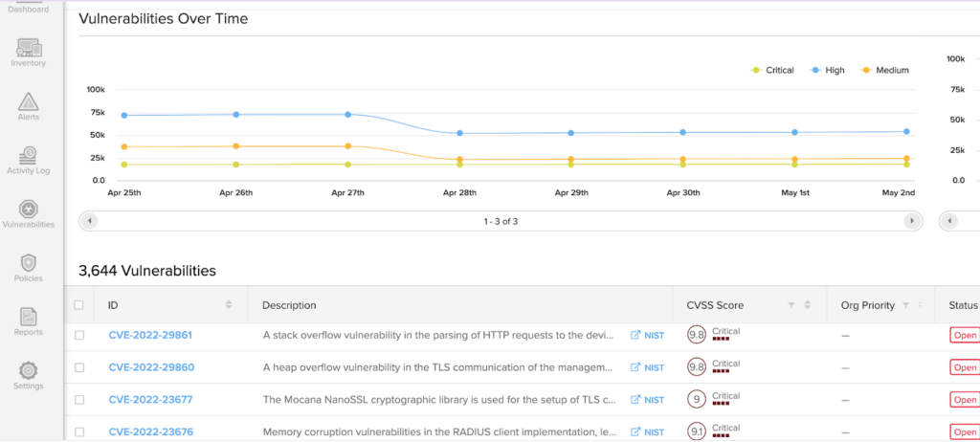Go to Dashboard in the sidebar
The width and height of the screenshot is (980, 442).
coord(28,9)
